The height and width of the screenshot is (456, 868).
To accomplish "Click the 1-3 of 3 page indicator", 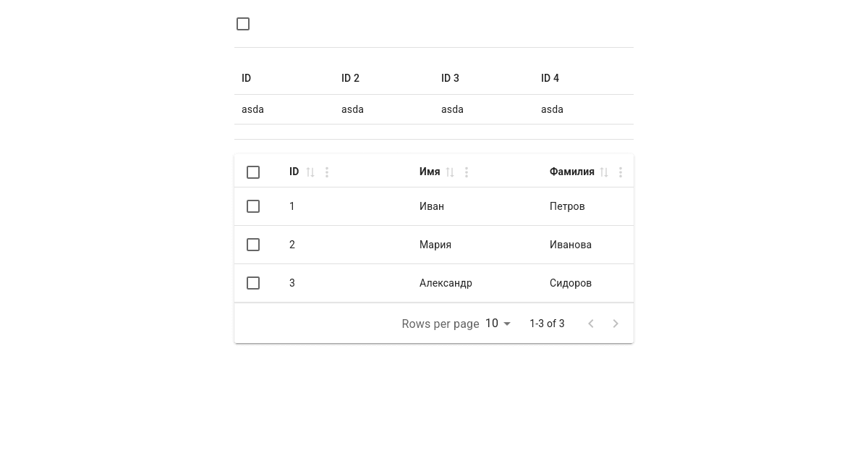I will [547, 324].
